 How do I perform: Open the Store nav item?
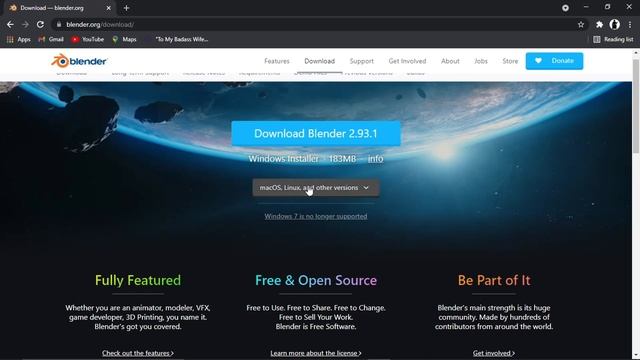tap(510, 61)
